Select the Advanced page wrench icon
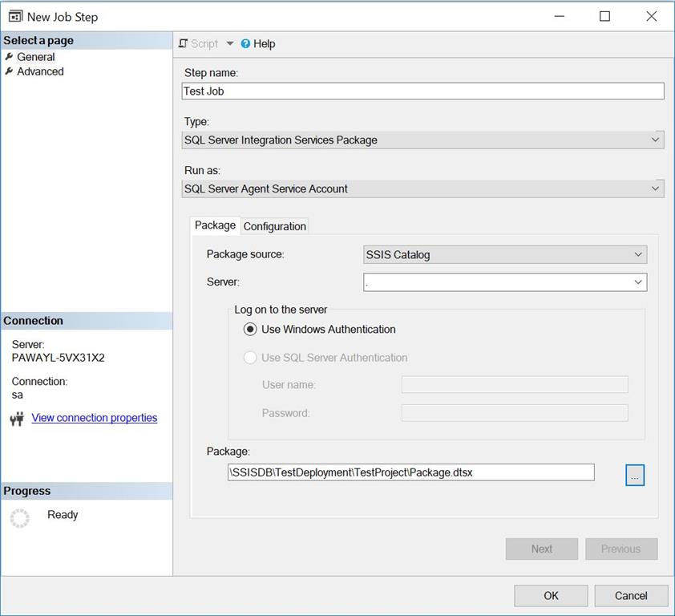 click(x=9, y=71)
